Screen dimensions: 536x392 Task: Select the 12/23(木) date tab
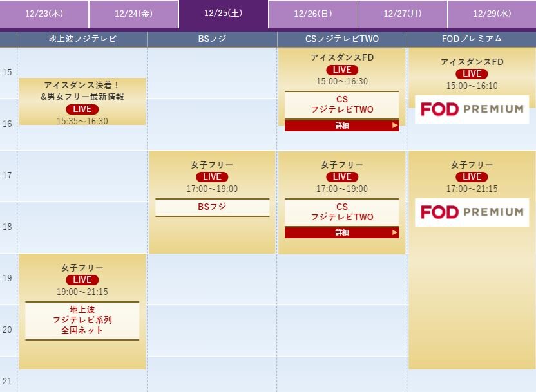44,14
